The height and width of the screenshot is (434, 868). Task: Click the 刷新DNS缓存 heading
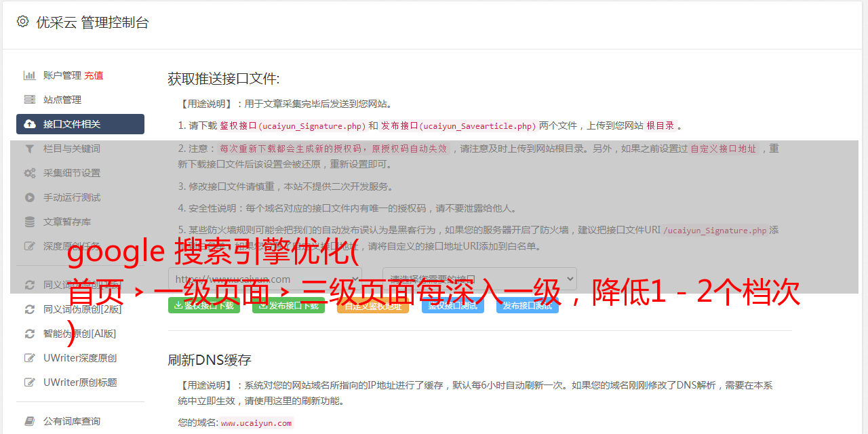pos(210,359)
